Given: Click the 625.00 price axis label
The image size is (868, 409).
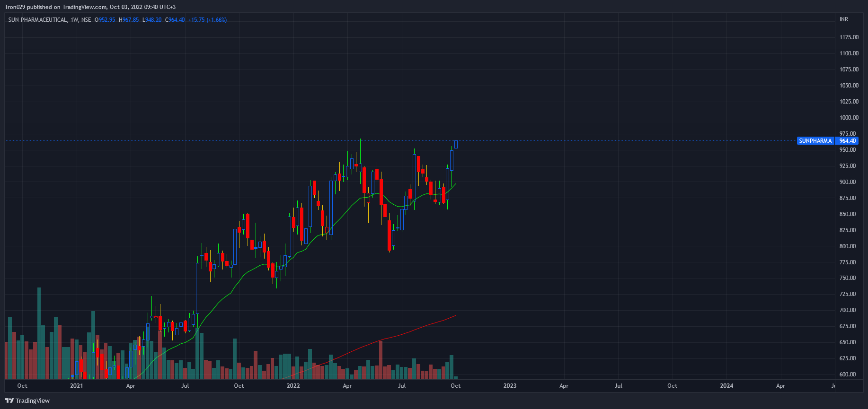Looking at the screenshot, I should point(847,358).
